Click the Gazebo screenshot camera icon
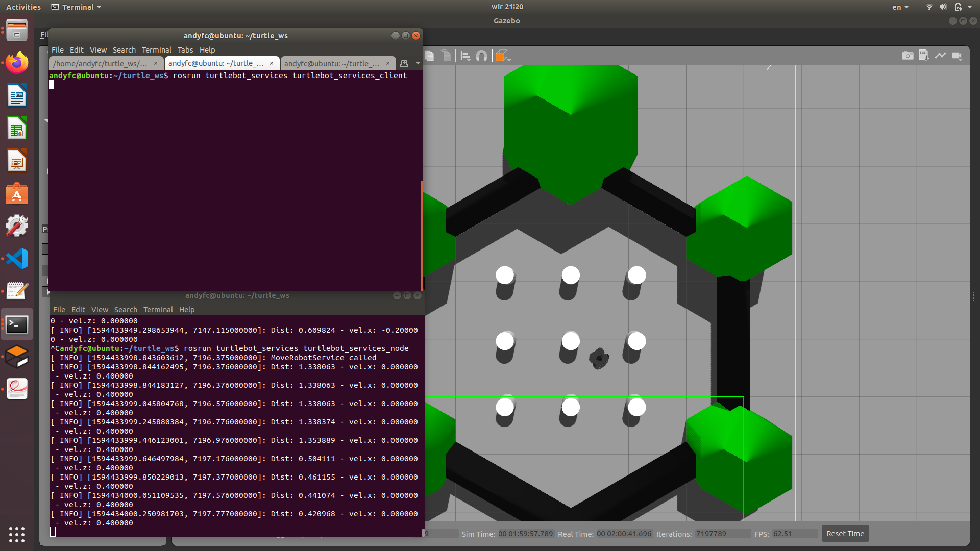This screenshot has width=980, height=551. pos(907,56)
